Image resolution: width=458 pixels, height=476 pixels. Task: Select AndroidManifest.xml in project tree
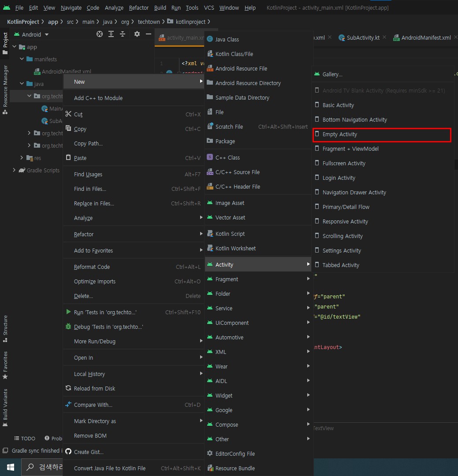point(63,71)
